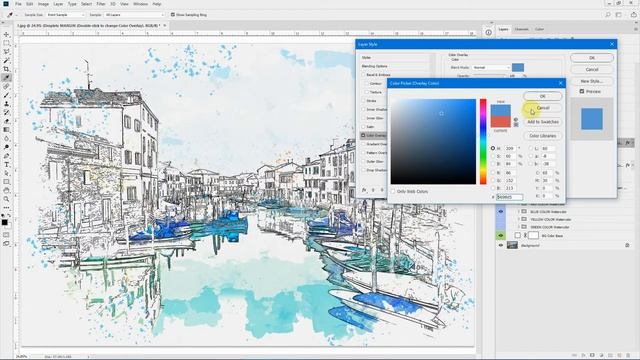Viewport: 640px width, 360px height.
Task: Select the Type tool
Action: click(x=6, y=164)
